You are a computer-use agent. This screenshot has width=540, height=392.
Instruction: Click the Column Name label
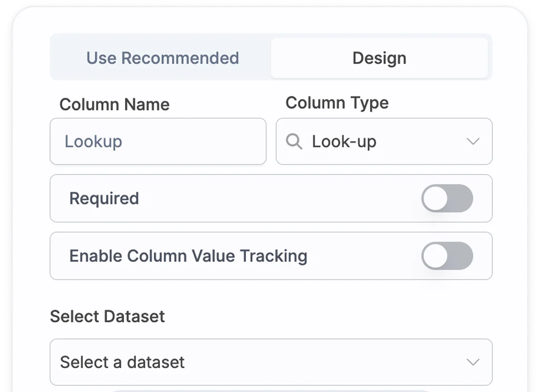tap(115, 104)
